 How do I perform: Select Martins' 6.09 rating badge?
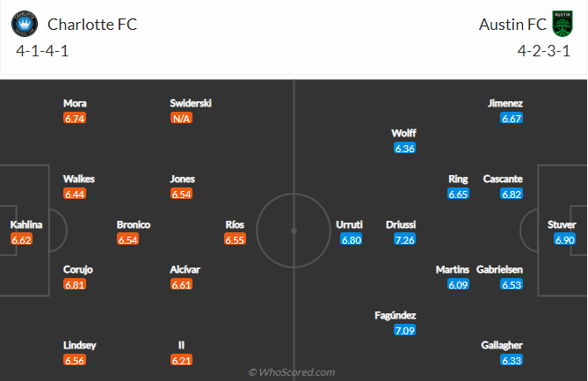point(458,284)
